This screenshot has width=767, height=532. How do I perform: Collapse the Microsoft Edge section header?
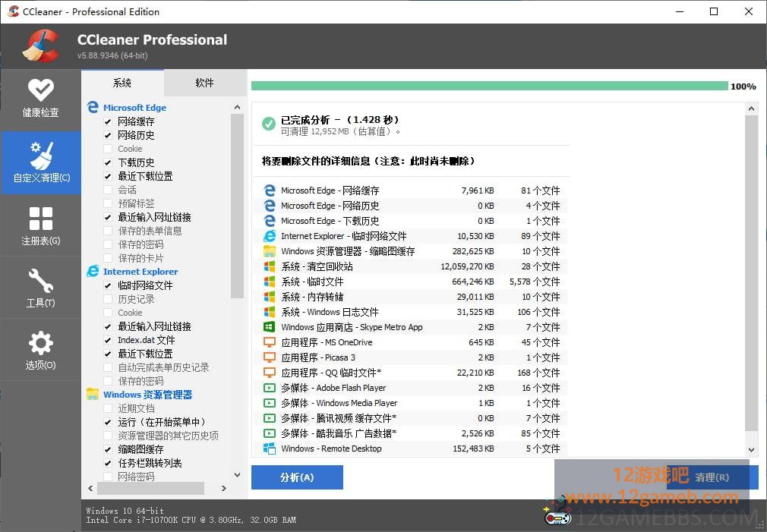pyautogui.click(x=134, y=108)
